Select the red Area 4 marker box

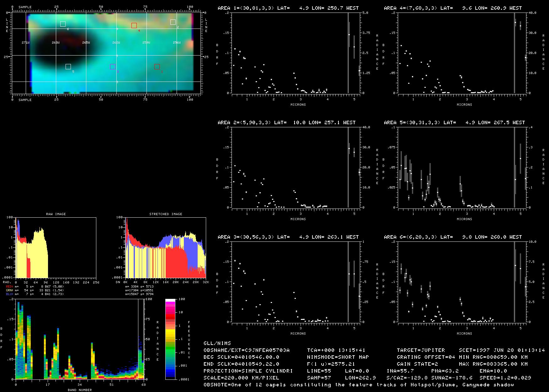134,25
